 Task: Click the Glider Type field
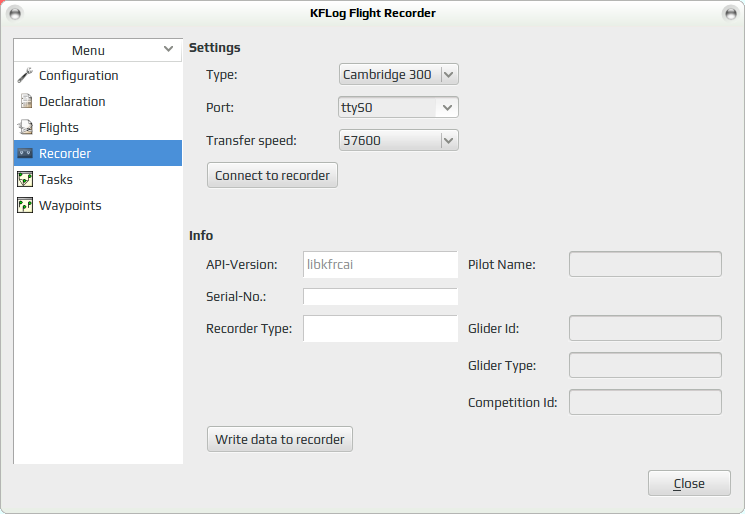645,365
